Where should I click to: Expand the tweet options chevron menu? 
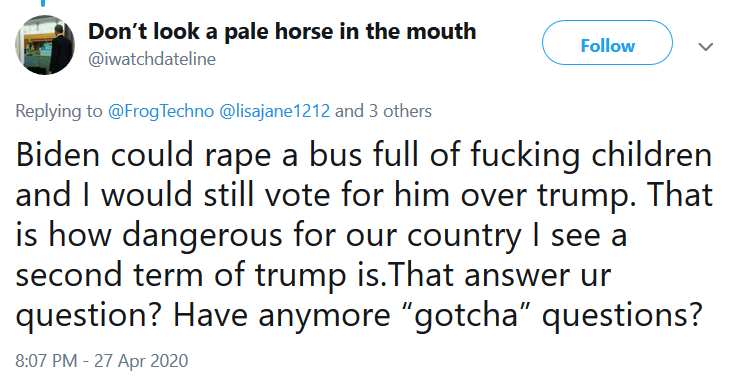(706, 47)
